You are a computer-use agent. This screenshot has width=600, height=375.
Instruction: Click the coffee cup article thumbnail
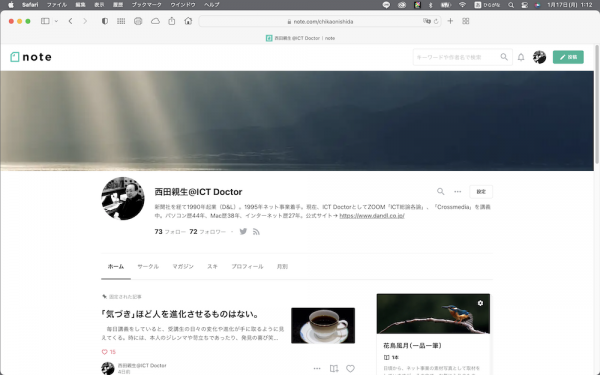point(323,325)
